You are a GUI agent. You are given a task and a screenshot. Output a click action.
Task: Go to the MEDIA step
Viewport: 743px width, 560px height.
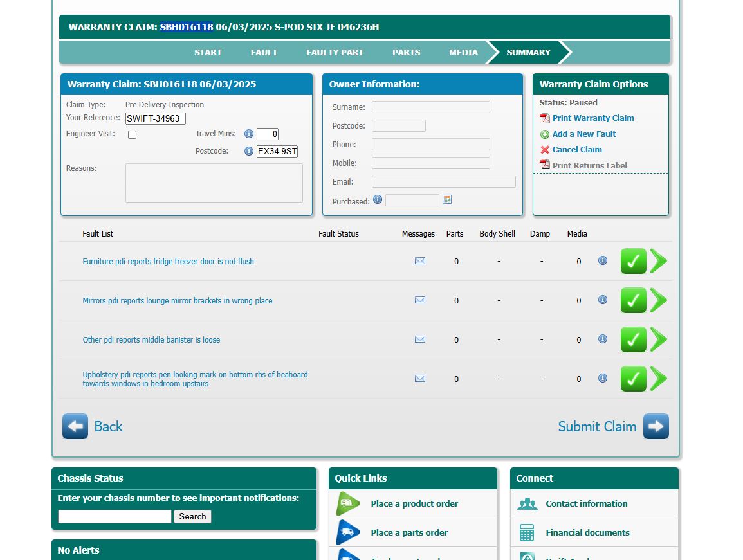click(x=463, y=53)
